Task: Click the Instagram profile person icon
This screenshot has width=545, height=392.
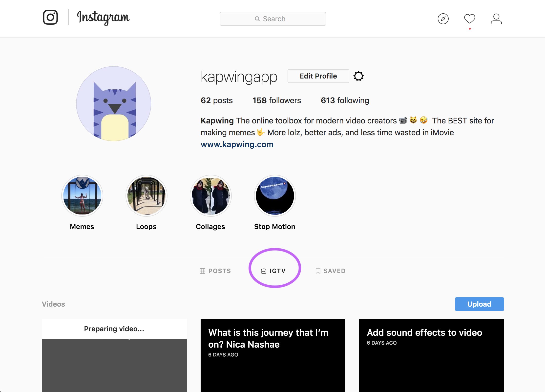Action: tap(496, 19)
